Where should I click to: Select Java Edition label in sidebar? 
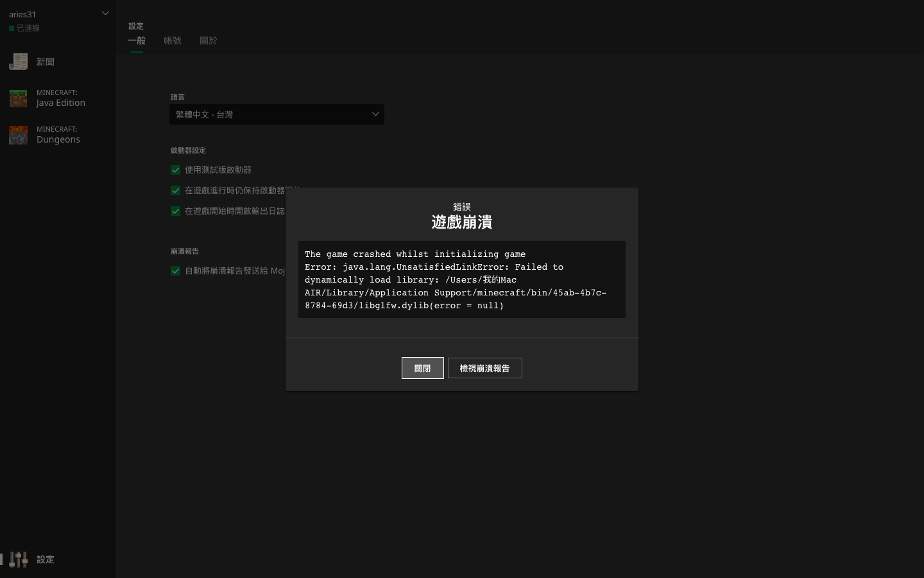tap(61, 103)
